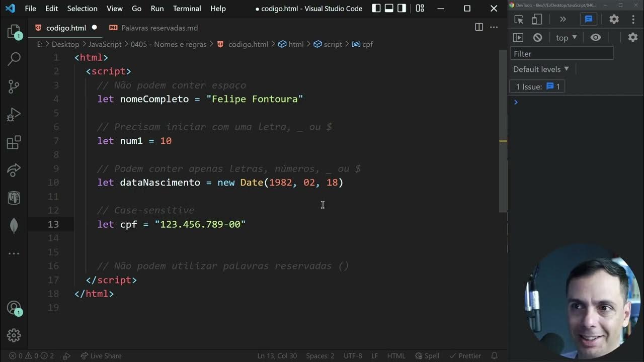Open editor More Actions ellipsis
This screenshot has height=362, width=644.
494,27
